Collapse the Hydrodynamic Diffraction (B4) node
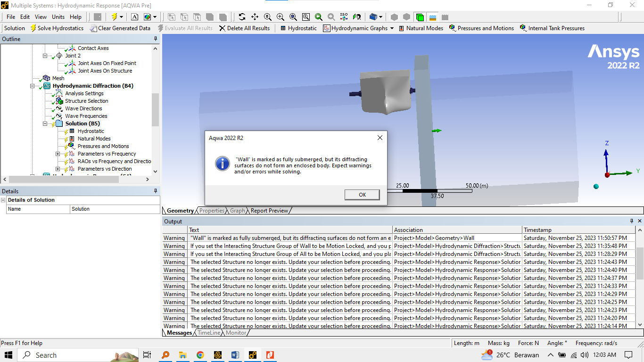The height and width of the screenshot is (362, 644). (33, 86)
